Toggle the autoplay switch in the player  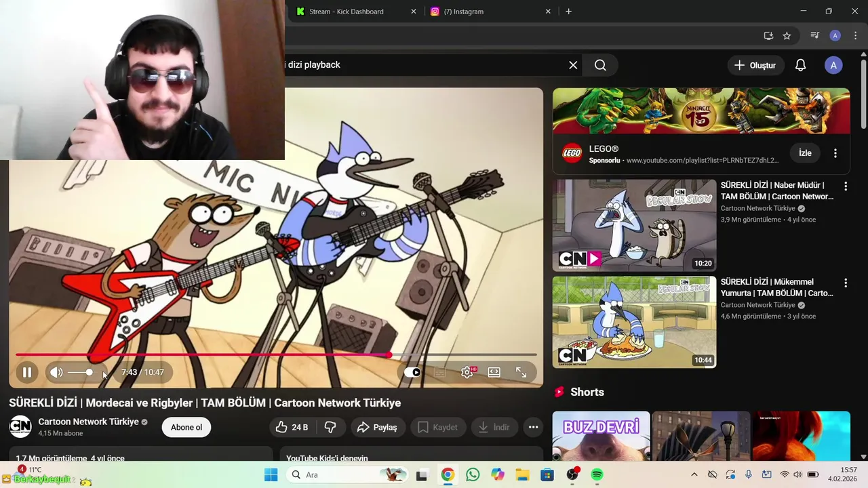pyautogui.click(x=412, y=372)
